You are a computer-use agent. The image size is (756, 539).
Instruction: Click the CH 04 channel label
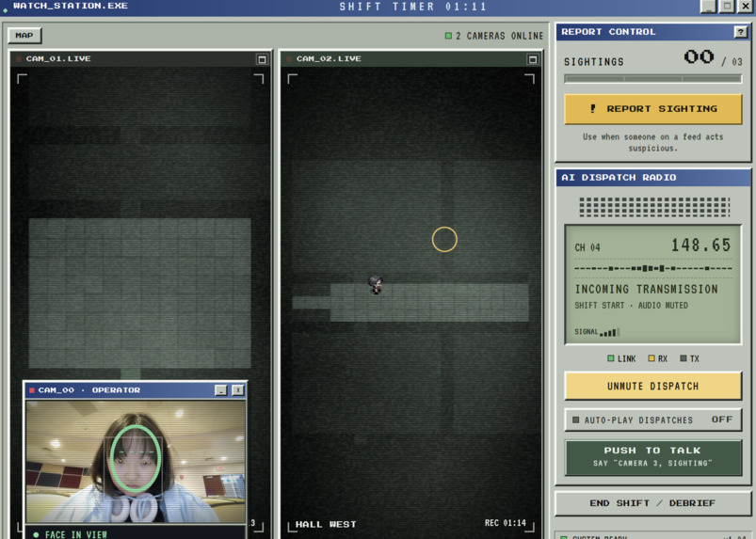587,247
